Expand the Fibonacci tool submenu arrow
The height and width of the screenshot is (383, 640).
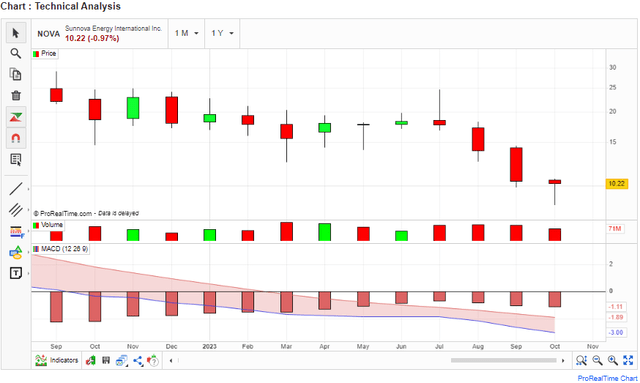tap(28, 232)
